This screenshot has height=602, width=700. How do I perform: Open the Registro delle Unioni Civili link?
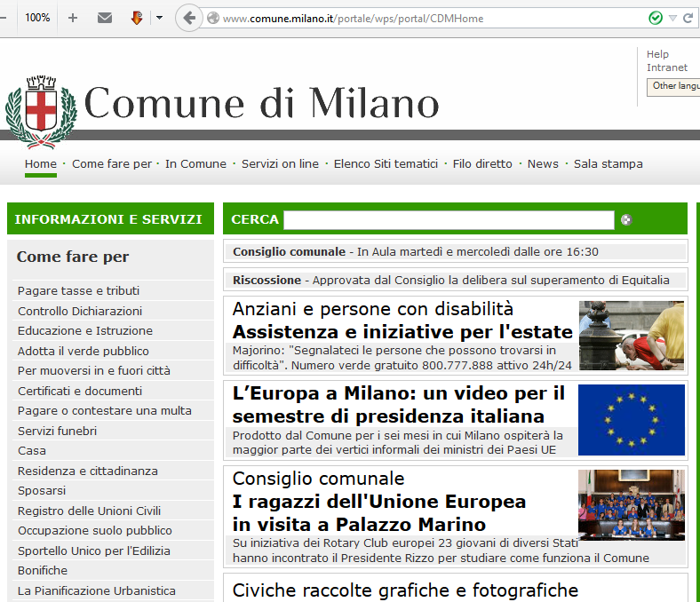pyautogui.click(x=89, y=511)
